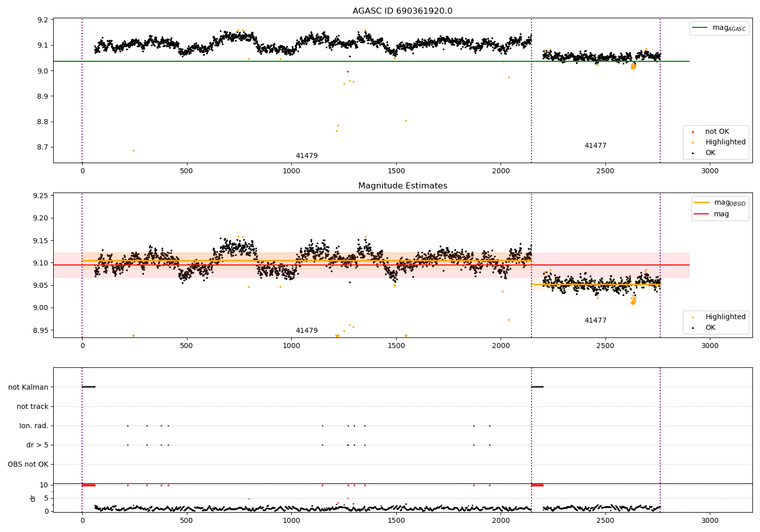
Task: Click the 'dr' y-axis label
Action: [33, 498]
